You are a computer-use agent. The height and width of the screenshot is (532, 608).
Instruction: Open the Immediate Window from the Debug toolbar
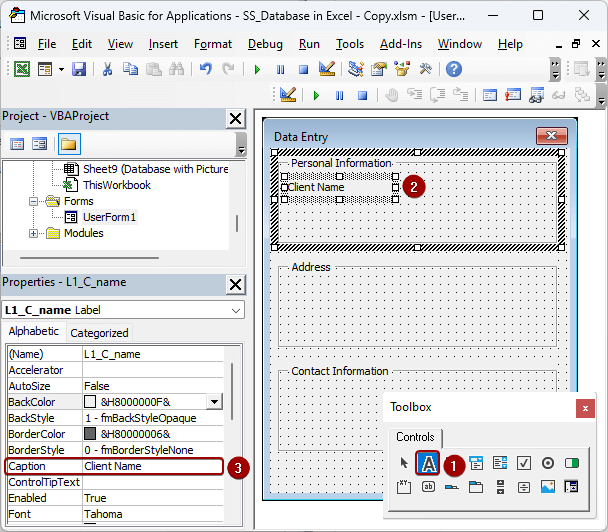[513, 95]
